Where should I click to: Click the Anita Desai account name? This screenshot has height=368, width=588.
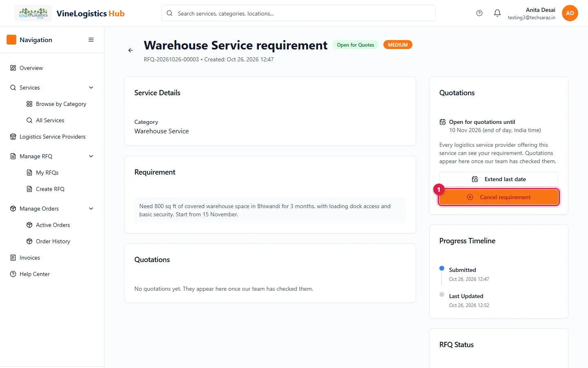click(540, 10)
